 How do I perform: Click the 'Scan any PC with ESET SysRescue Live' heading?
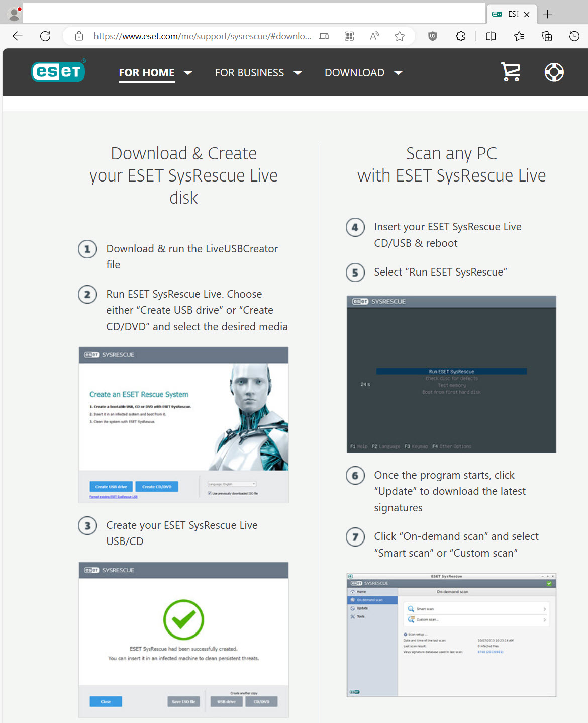(451, 164)
